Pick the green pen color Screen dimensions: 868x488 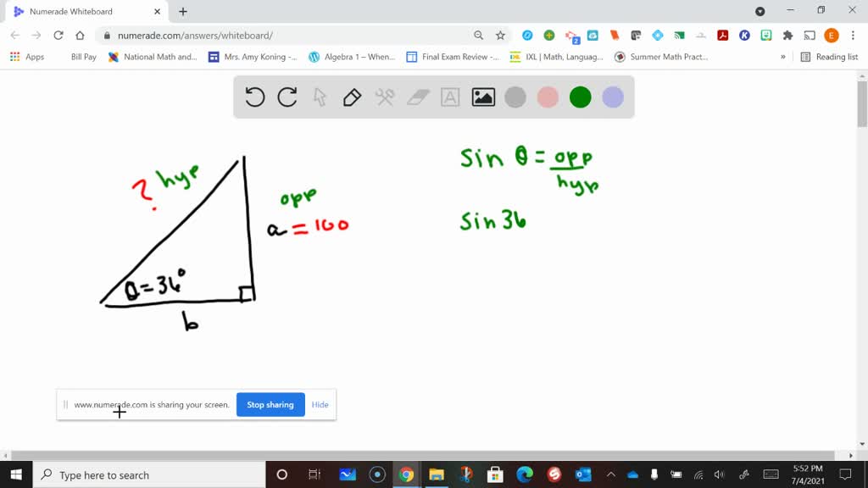click(x=581, y=97)
